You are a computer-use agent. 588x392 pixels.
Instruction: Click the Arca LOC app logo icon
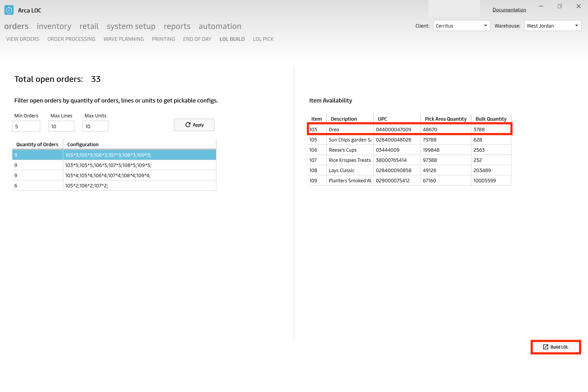coord(9,10)
